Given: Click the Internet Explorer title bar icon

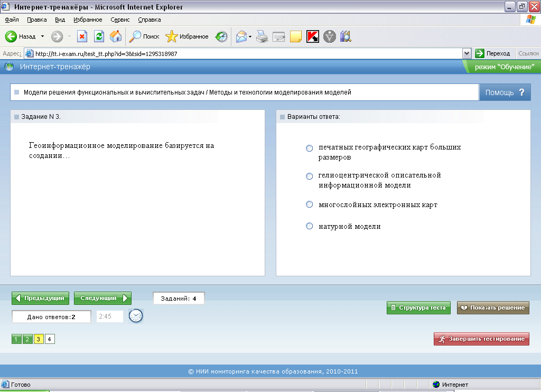Looking at the screenshot, I should [x=5, y=6].
